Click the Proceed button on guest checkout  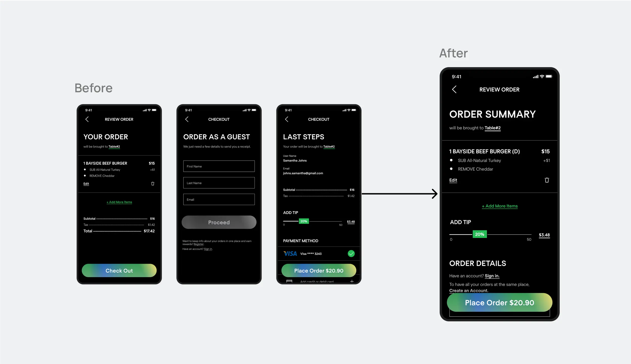coord(219,222)
